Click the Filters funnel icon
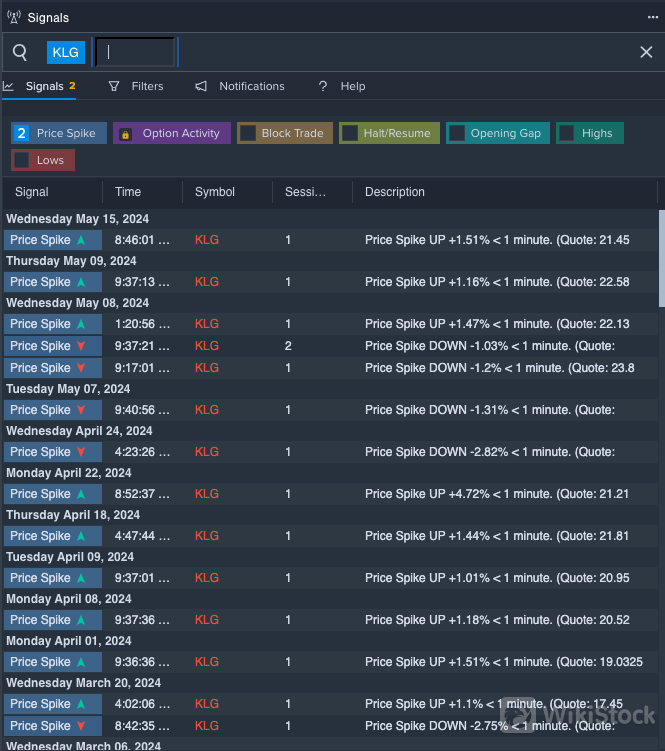Image resolution: width=665 pixels, height=751 pixels. (114, 86)
